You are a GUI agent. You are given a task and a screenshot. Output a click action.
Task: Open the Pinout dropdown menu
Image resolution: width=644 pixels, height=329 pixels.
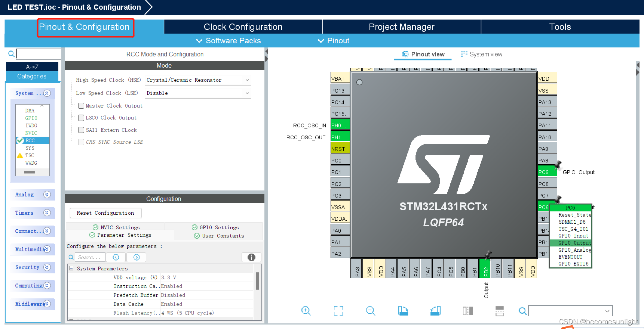tap(334, 41)
